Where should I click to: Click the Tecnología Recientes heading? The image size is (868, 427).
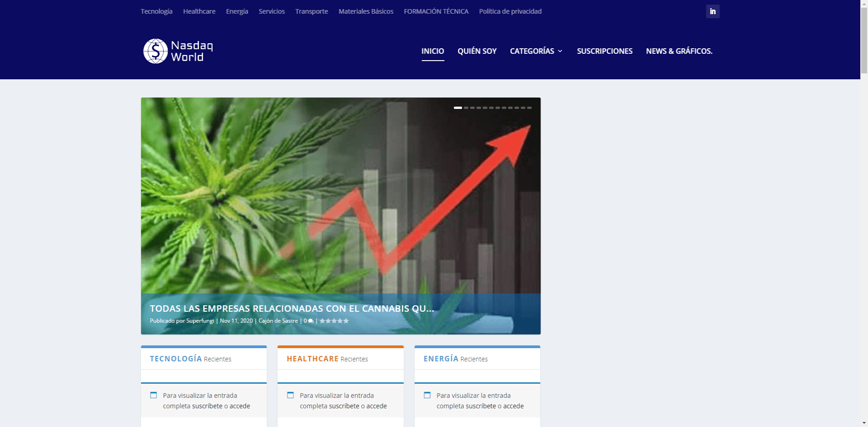click(191, 359)
